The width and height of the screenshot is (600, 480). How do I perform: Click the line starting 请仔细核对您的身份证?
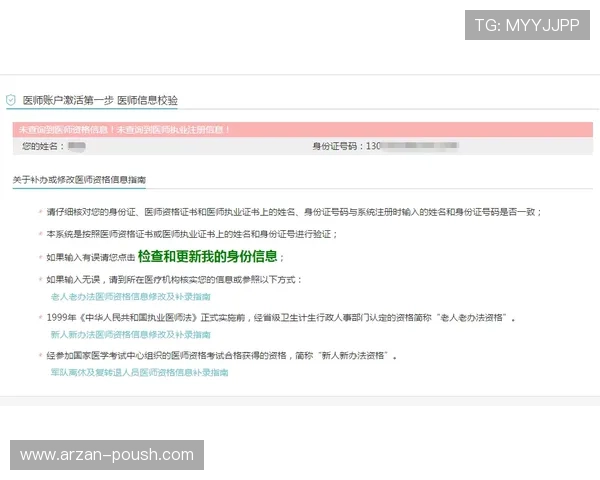[294, 212]
